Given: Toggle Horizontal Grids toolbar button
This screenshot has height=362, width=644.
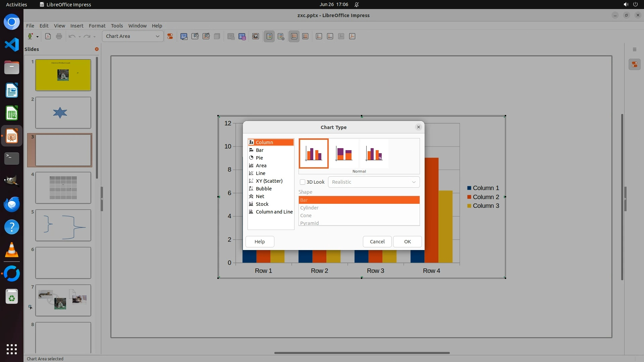Looking at the screenshot, I should coord(294,36).
